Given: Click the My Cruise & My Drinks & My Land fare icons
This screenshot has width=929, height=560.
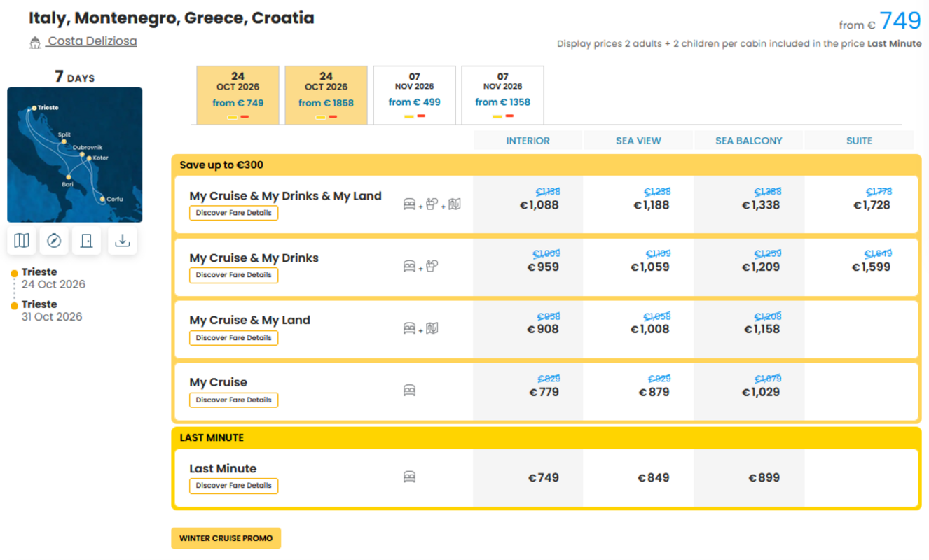Looking at the screenshot, I should [432, 204].
